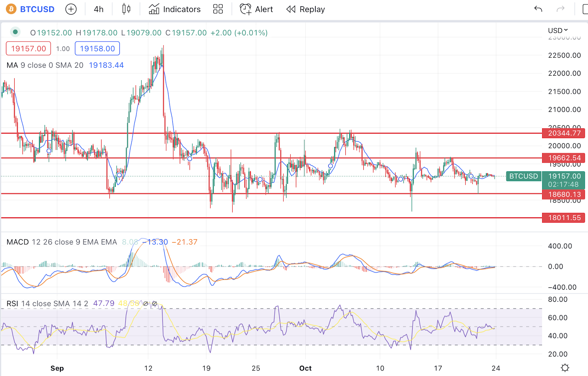Select the 20344.77 horizontal line price label

[x=564, y=133]
